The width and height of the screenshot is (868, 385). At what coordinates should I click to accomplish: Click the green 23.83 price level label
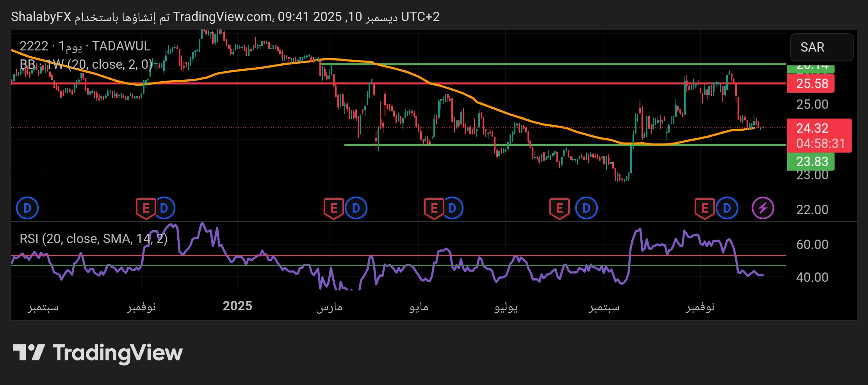811,161
